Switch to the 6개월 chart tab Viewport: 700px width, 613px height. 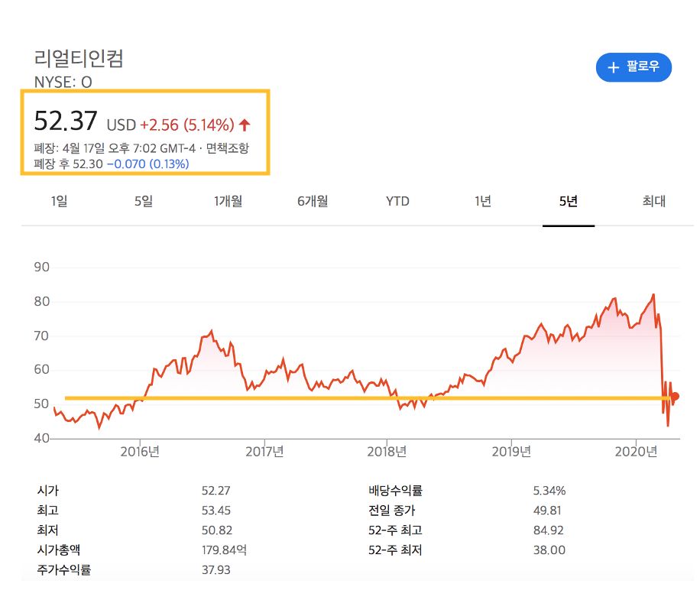(x=313, y=201)
